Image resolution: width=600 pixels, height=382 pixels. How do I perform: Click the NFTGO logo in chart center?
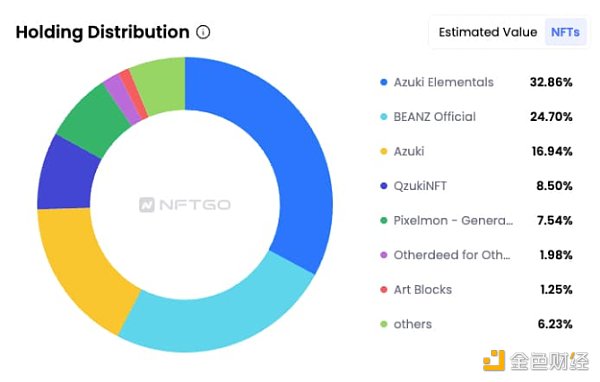(185, 205)
